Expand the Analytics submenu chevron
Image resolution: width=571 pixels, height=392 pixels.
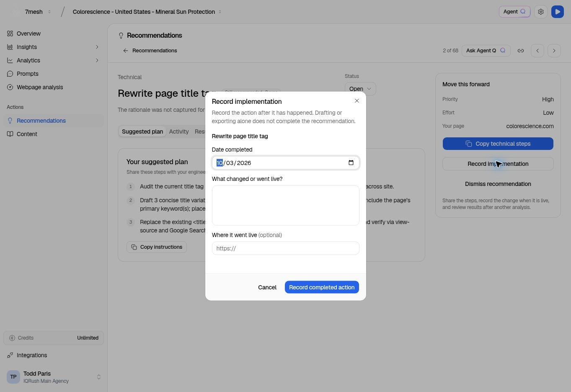[x=97, y=60]
